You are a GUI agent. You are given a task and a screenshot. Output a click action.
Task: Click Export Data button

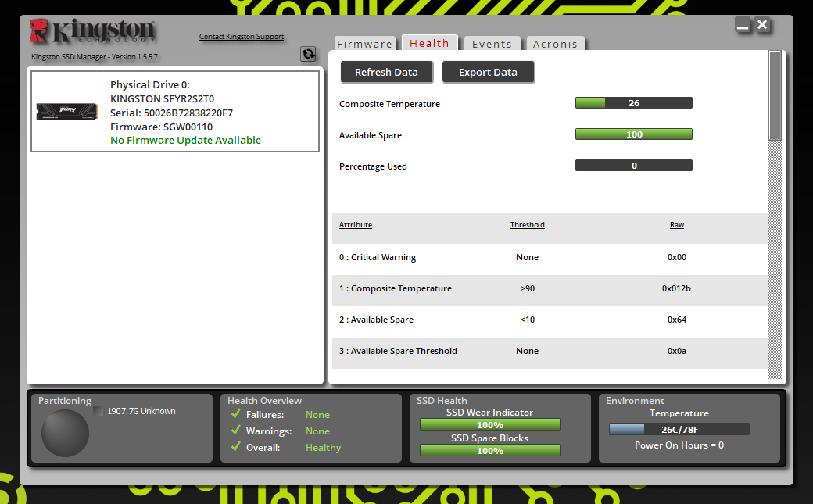pyautogui.click(x=488, y=72)
